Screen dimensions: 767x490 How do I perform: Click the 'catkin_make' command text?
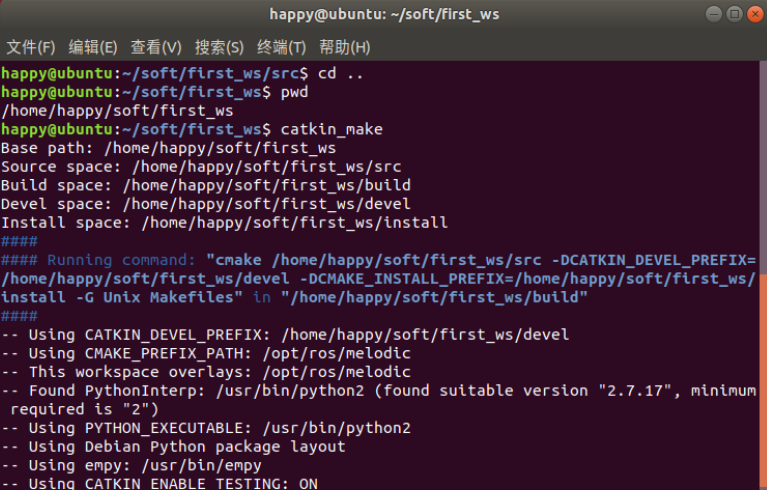[x=332, y=130]
